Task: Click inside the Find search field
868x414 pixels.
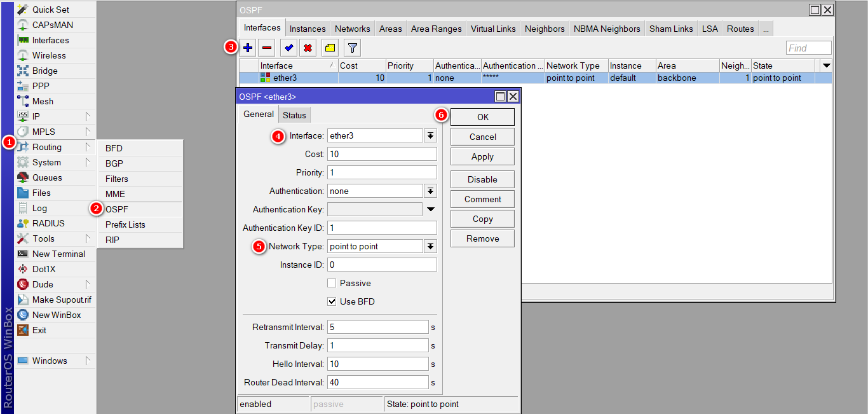Action: coord(808,47)
